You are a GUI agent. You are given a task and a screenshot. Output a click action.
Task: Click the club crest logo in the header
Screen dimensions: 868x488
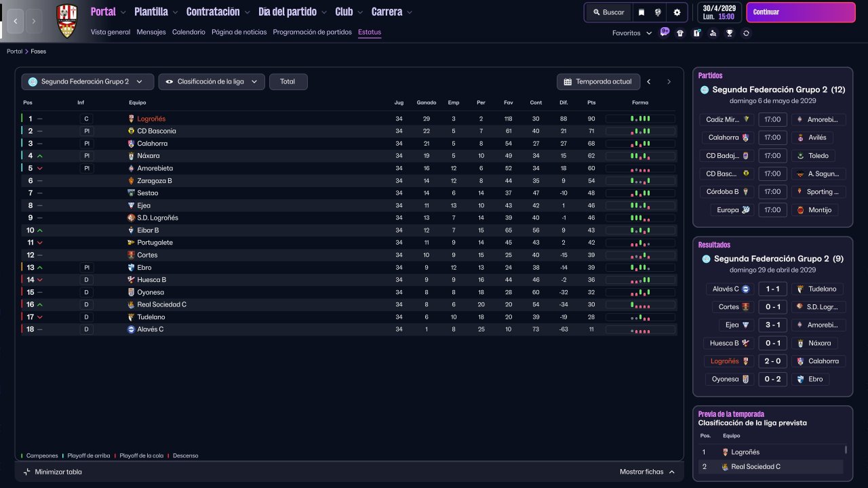(x=66, y=20)
